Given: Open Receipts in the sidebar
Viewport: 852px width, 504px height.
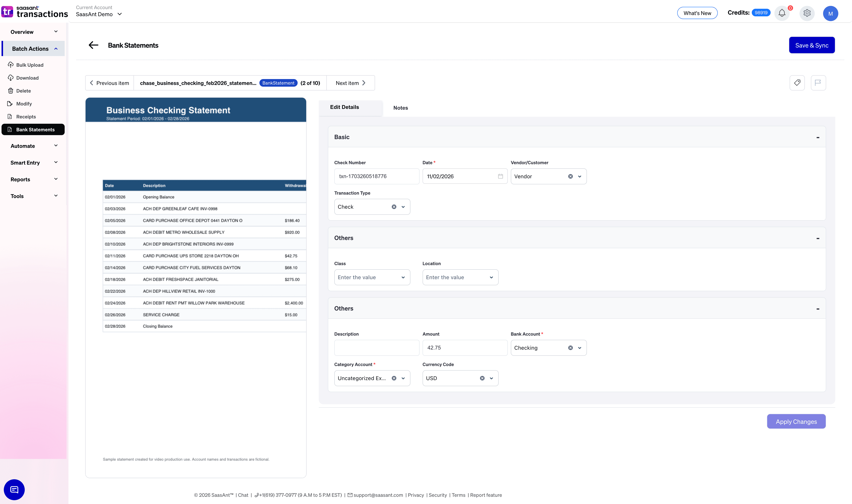Looking at the screenshot, I should (x=26, y=116).
